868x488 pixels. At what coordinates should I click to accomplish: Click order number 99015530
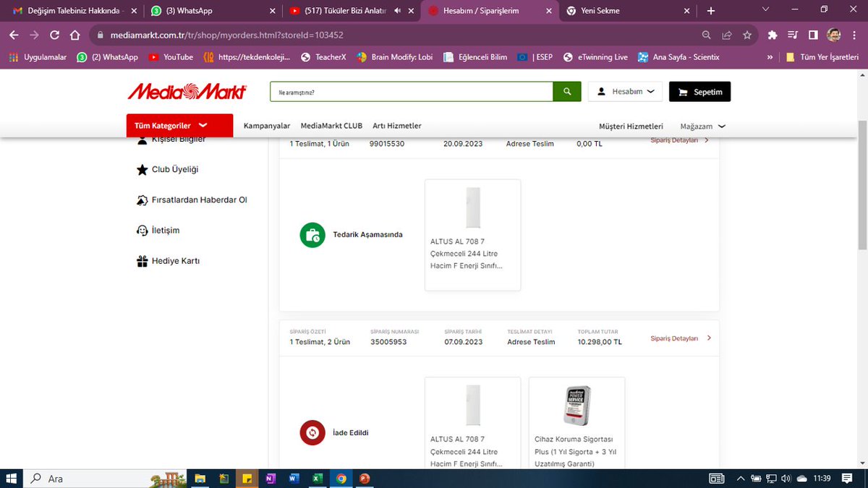(x=387, y=144)
